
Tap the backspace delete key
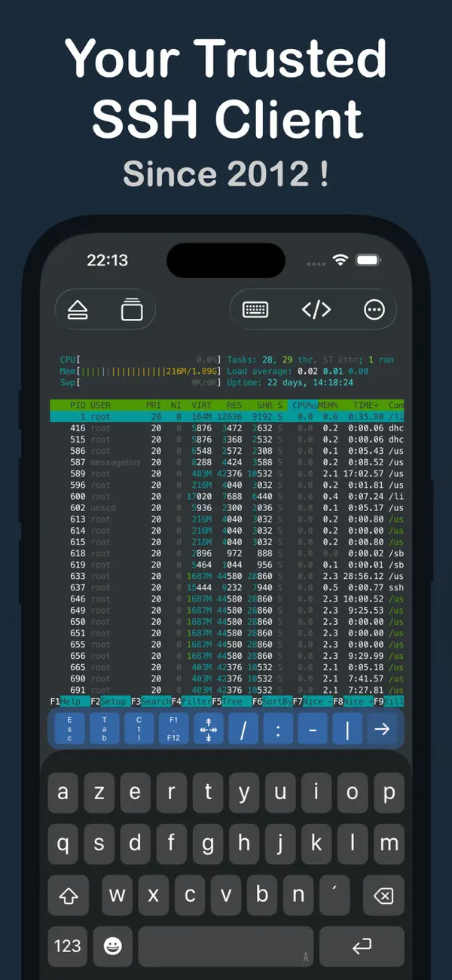tap(383, 896)
